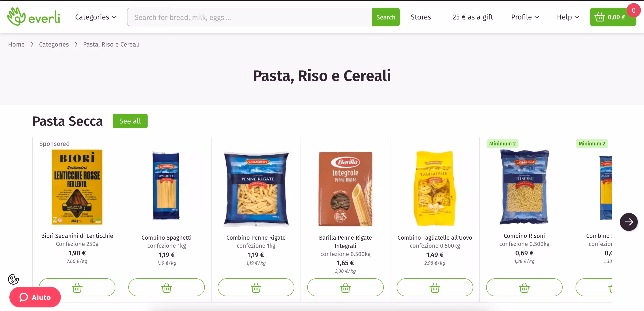Add Barilla Penne Rigate Integrali to the basket
The image size is (644, 311).
click(x=345, y=287)
